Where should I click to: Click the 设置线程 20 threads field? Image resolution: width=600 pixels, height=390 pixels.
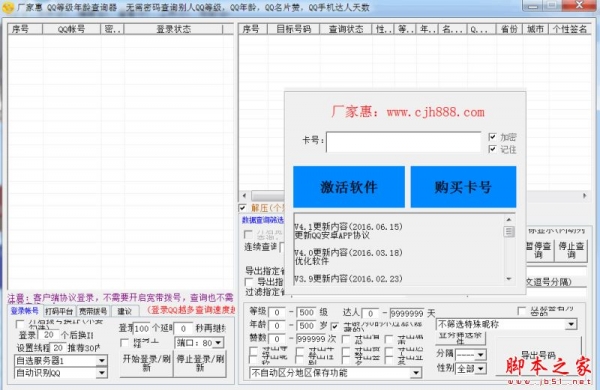pyautogui.click(x=58, y=348)
